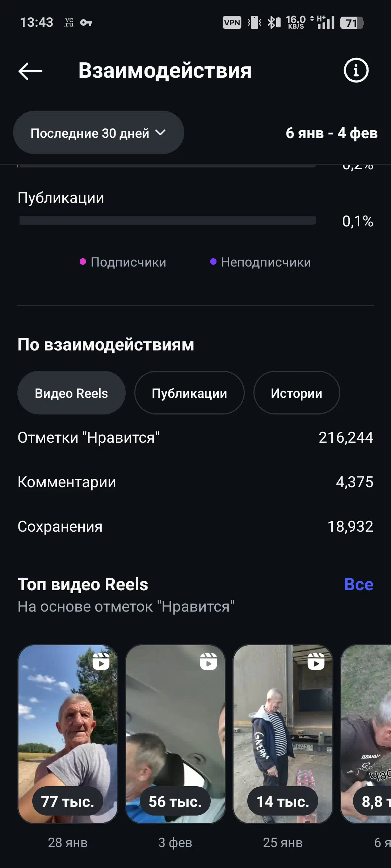Tap the chevron in the period selector

click(160, 133)
